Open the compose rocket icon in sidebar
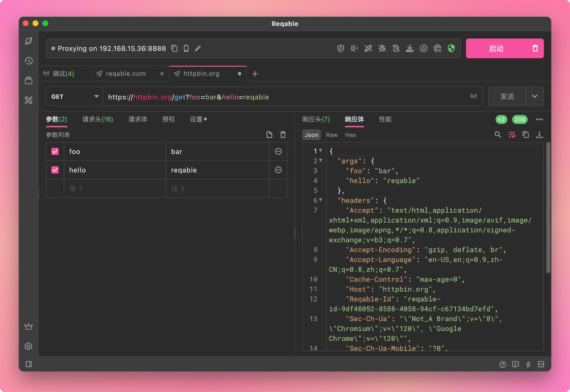 click(28, 41)
